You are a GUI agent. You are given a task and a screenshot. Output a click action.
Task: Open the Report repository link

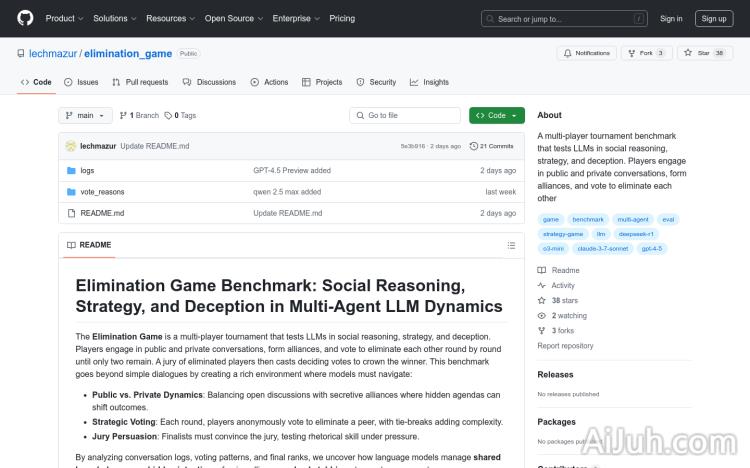565,346
